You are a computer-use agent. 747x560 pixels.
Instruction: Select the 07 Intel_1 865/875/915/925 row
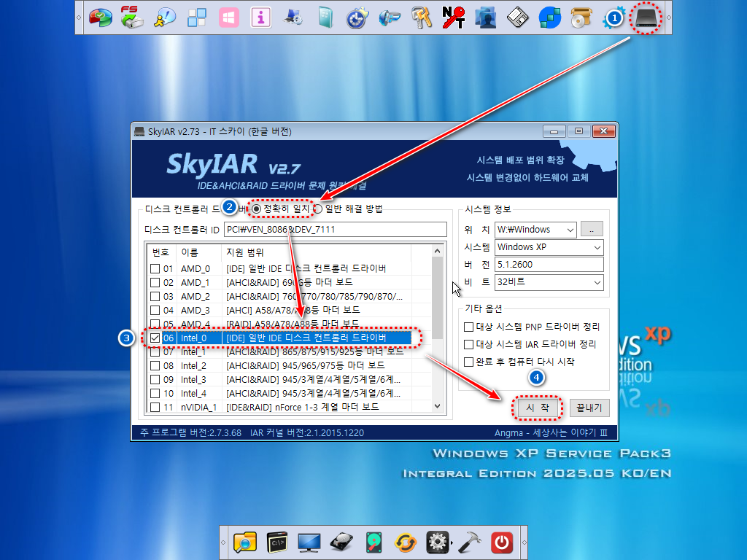(280, 352)
